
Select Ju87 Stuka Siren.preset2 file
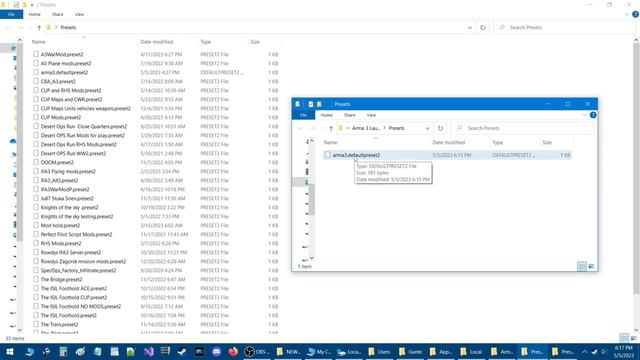pyautogui.click(x=67, y=198)
